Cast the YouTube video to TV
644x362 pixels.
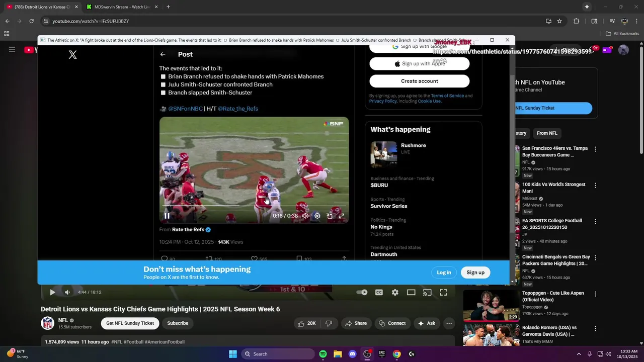coord(427,292)
